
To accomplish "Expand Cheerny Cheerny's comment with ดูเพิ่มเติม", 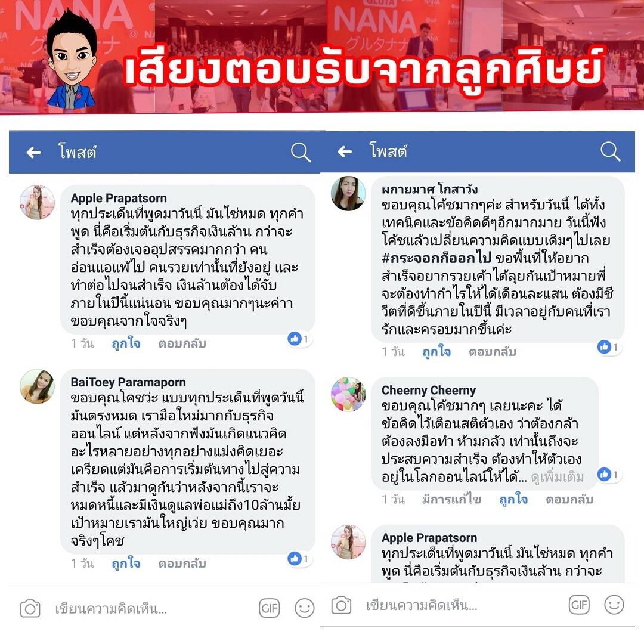I will click(x=558, y=477).
